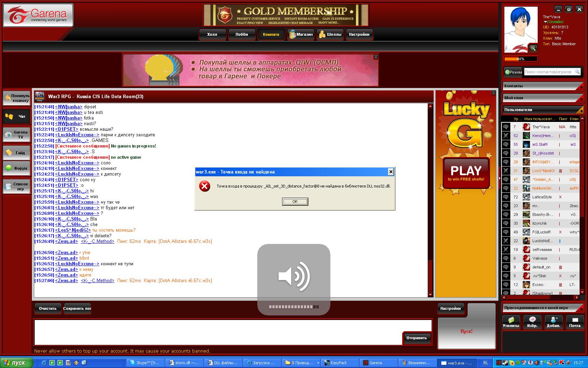Click the Пуск! start game button
Image resolution: width=588 pixels, height=368 pixels.
click(466, 331)
